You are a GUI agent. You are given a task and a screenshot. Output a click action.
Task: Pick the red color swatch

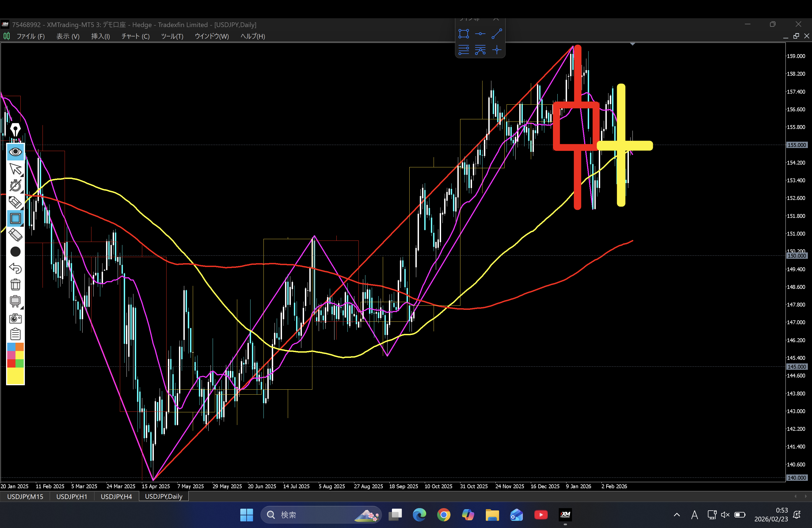pyautogui.click(x=11, y=364)
